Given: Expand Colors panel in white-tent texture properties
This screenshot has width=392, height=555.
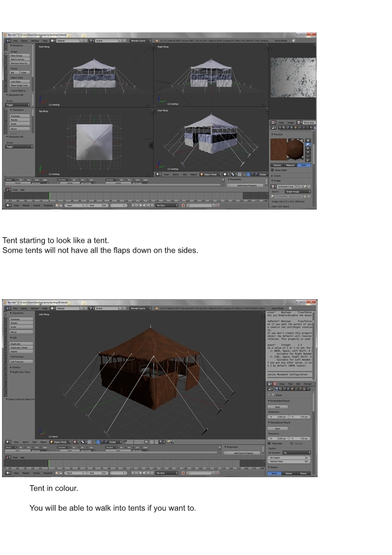Looking at the screenshot, I should click(x=276, y=176).
